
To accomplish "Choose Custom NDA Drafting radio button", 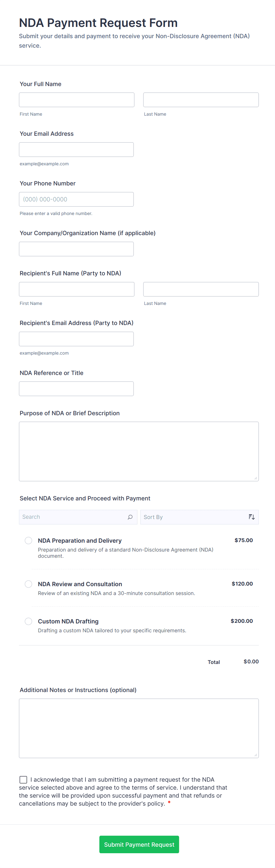I will (29, 621).
